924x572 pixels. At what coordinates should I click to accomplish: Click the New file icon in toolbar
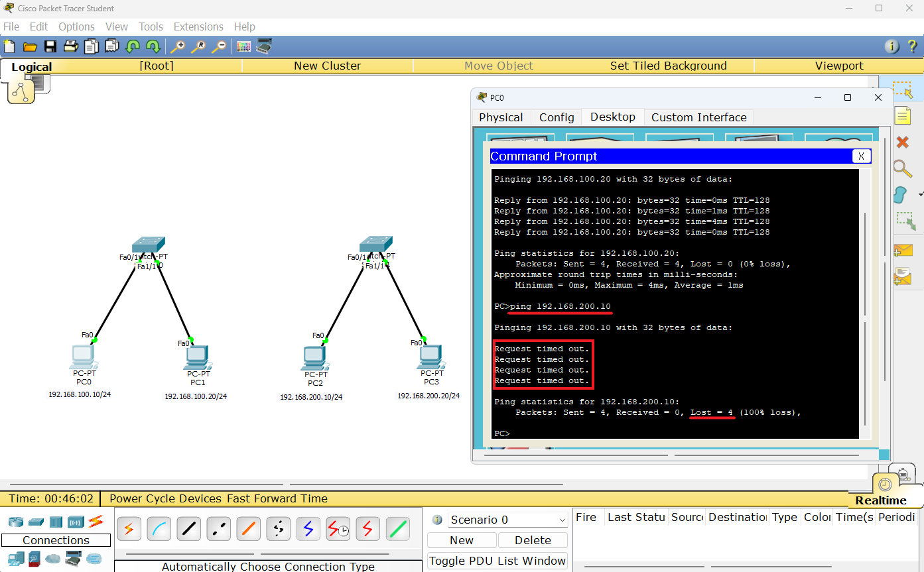coord(9,46)
